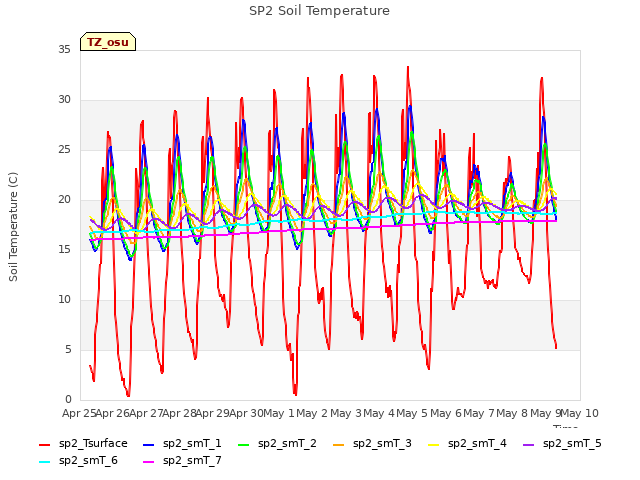The image size is (640, 480).
Task: Click the 0 y-axis tick label
Action: click(x=68, y=399)
